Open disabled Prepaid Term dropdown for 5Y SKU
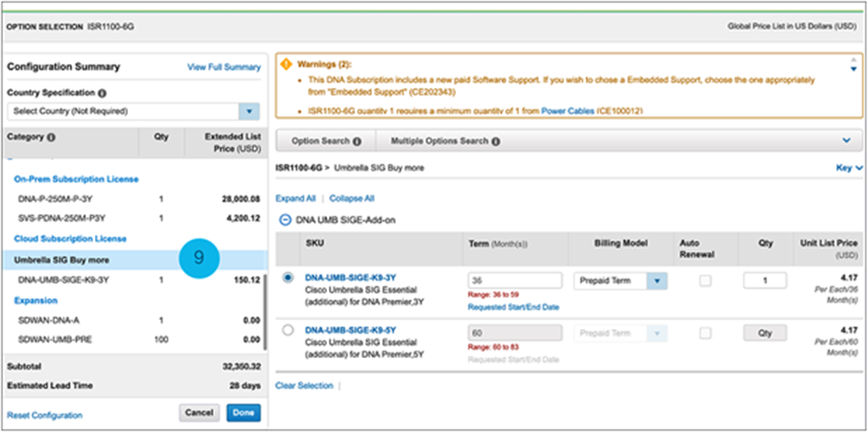The height and width of the screenshot is (432, 868). point(657,334)
